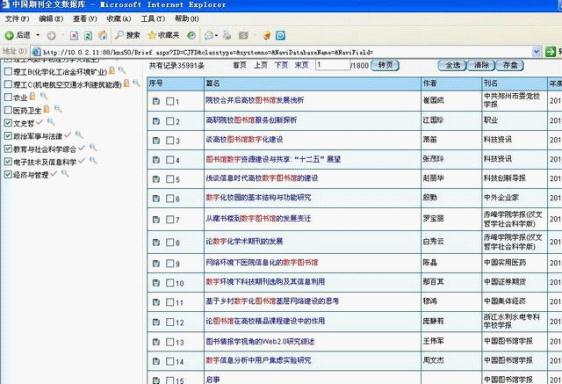The width and height of the screenshot is (562, 384).
Task: Click the save icon on row 1
Action: click(x=156, y=101)
